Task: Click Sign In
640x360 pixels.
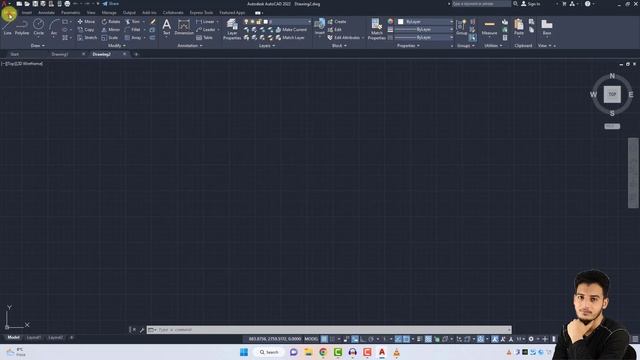Action: [x=531, y=4]
